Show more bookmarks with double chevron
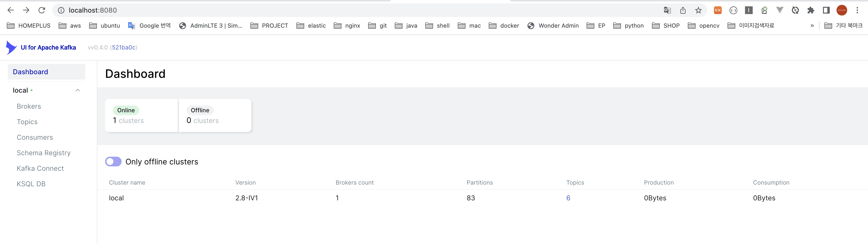This screenshot has height=244, width=868. pos(812,26)
